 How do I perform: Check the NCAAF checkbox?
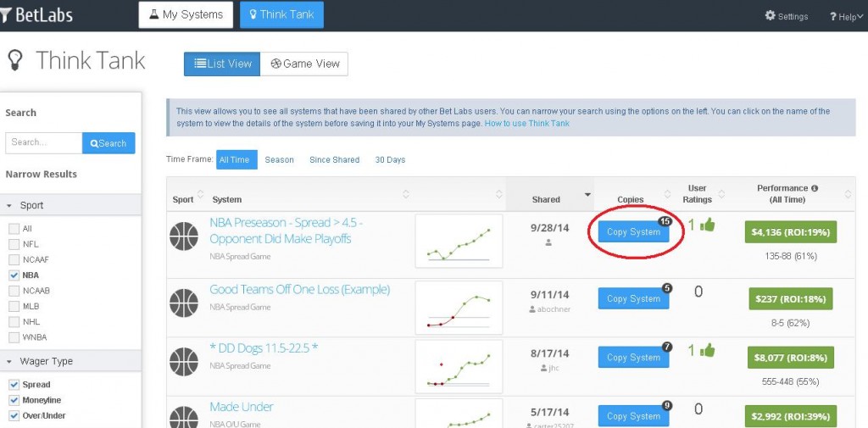[x=14, y=259]
